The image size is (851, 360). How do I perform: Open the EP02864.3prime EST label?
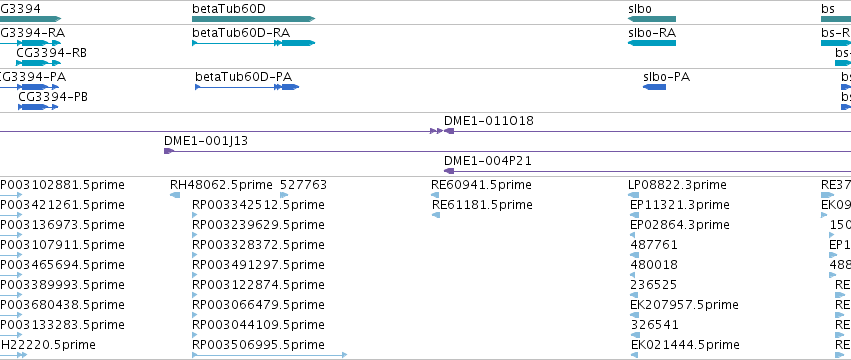point(679,225)
